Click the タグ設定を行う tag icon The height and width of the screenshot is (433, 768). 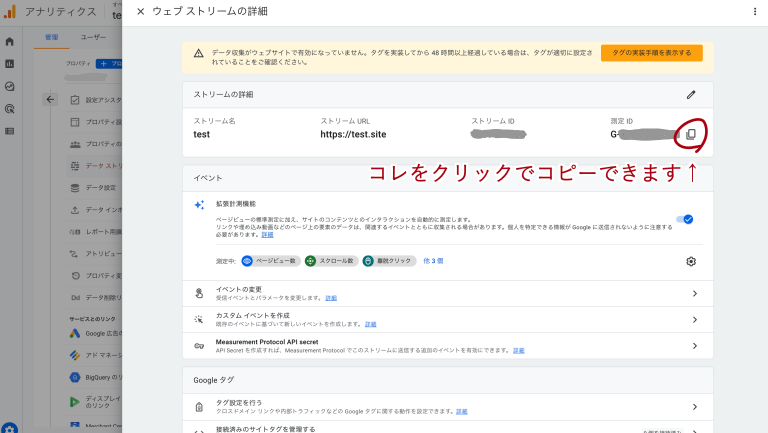pyautogui.click(x=199, y=407)
